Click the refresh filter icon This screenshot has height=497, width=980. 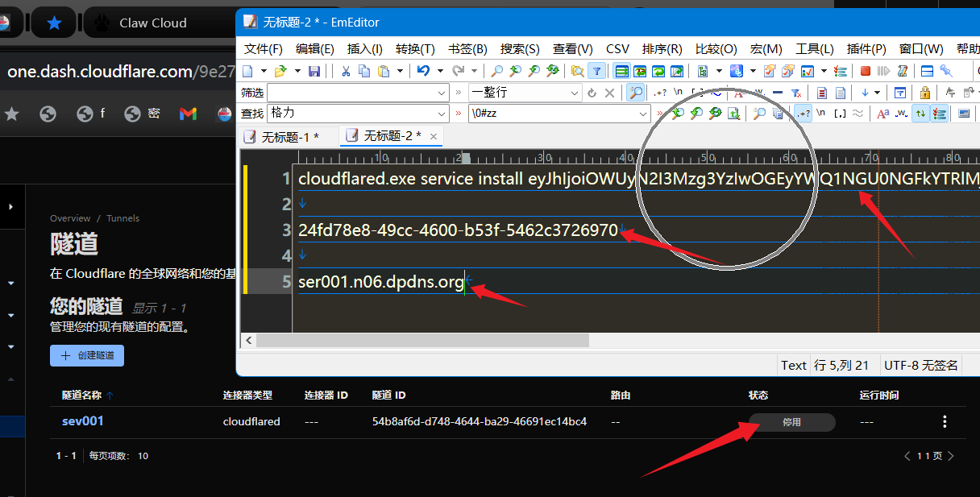pyautogui.click(x=592, y=93)
